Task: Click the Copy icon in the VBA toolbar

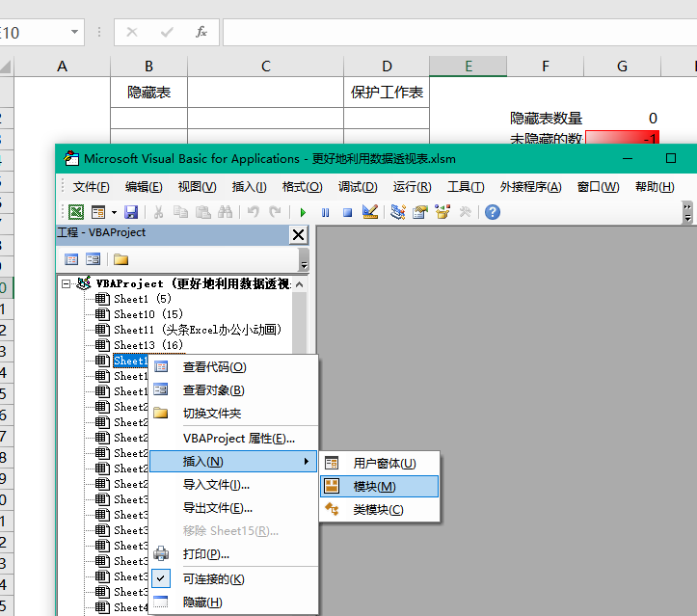Action: pyautogui.click(x=180, y=212)
